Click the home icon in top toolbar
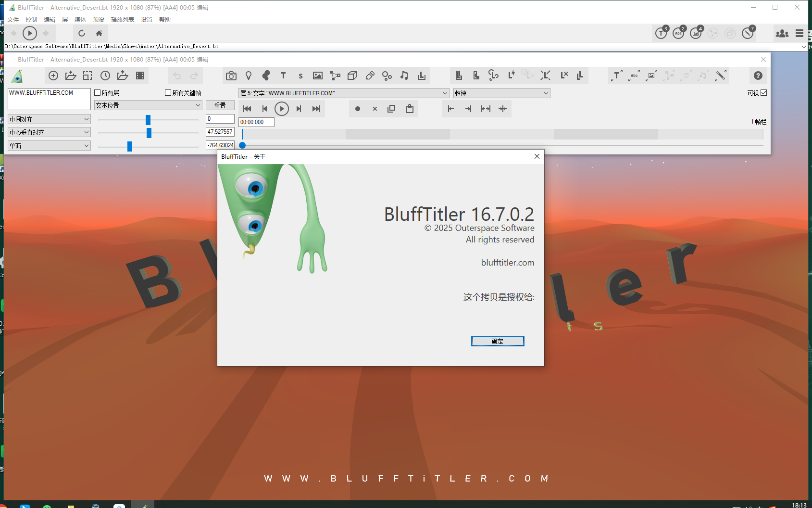 [99, 33]
